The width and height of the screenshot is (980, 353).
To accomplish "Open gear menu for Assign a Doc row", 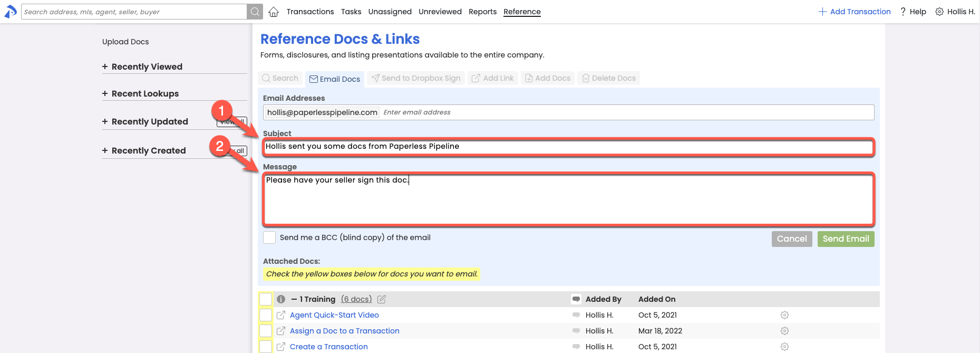I will [x=784, y=331].
